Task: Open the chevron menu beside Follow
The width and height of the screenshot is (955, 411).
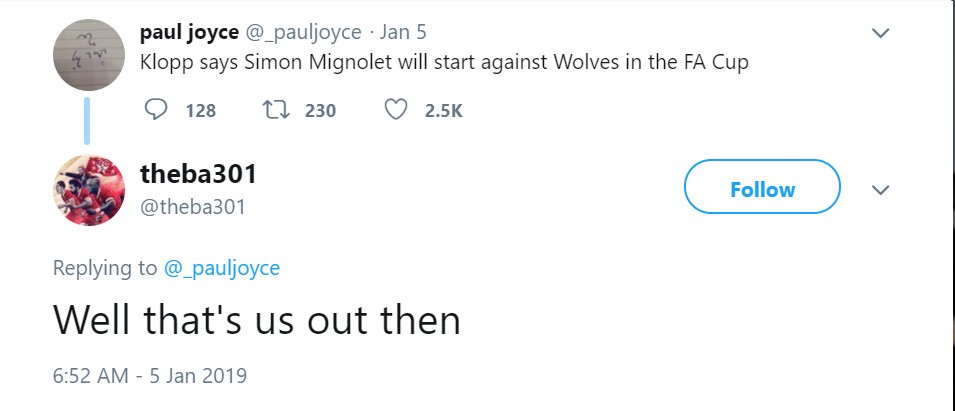Action: click(880, 189)
